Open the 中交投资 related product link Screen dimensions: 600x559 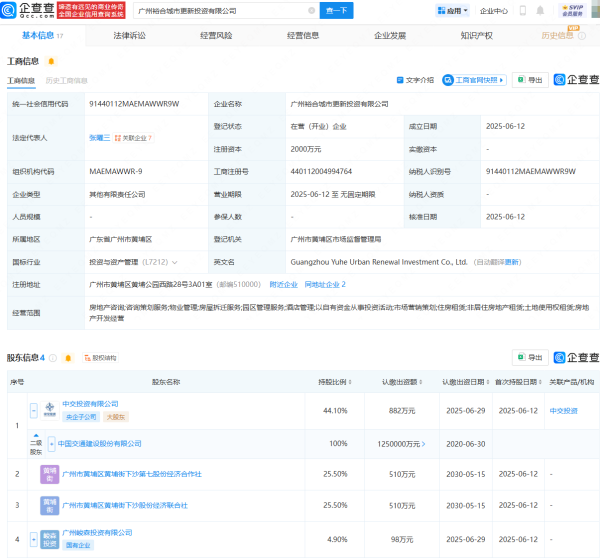pyautogui.click(x=563, y=411)
